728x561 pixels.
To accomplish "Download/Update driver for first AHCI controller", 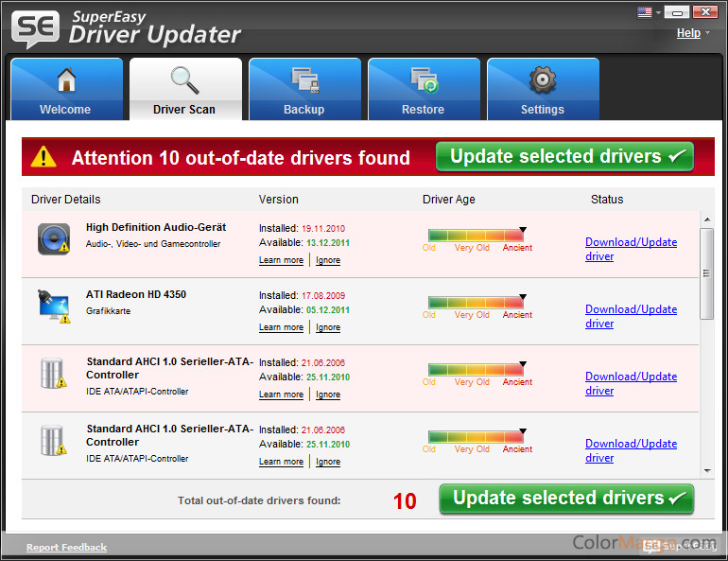I will click(631, 383).
